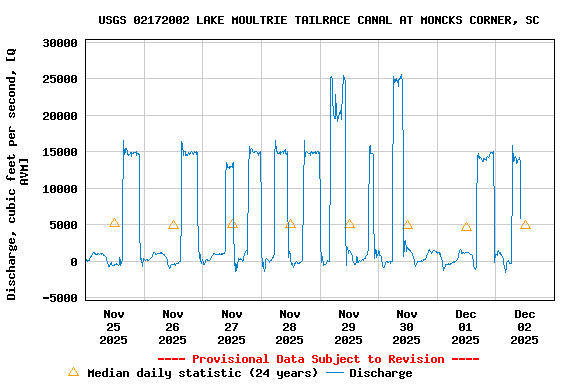Click the Nov 29 2025 date label
Image resolution: width=576 pixels, height=384 pixels.
click(348, 327)
